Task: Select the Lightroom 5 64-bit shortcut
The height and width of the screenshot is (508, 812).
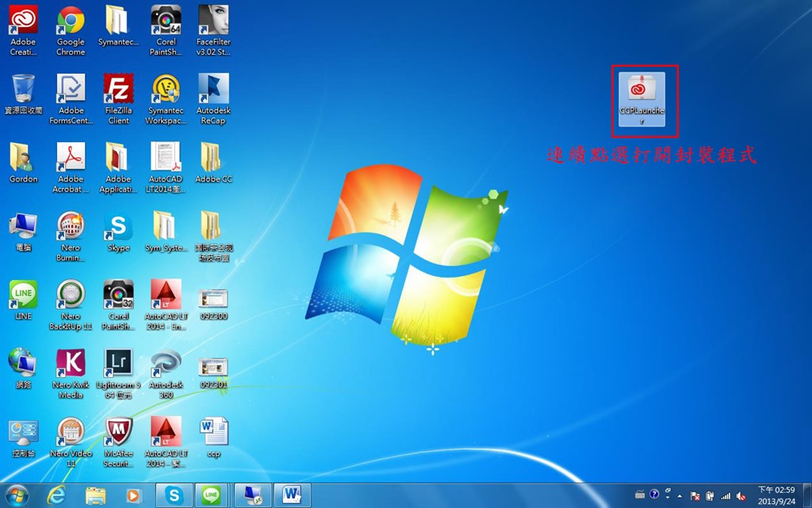Action: pos(119,373)
